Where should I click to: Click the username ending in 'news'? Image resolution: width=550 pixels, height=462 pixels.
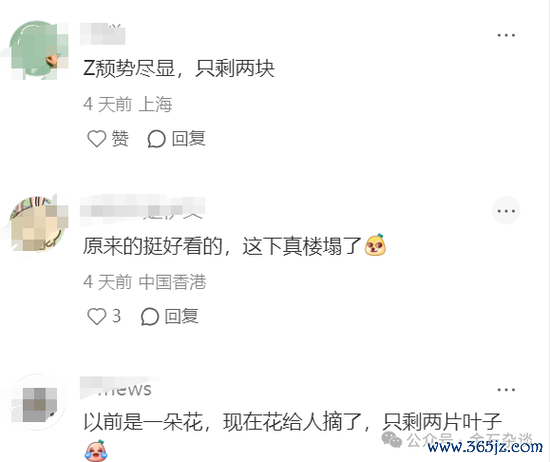click(116, 388)
